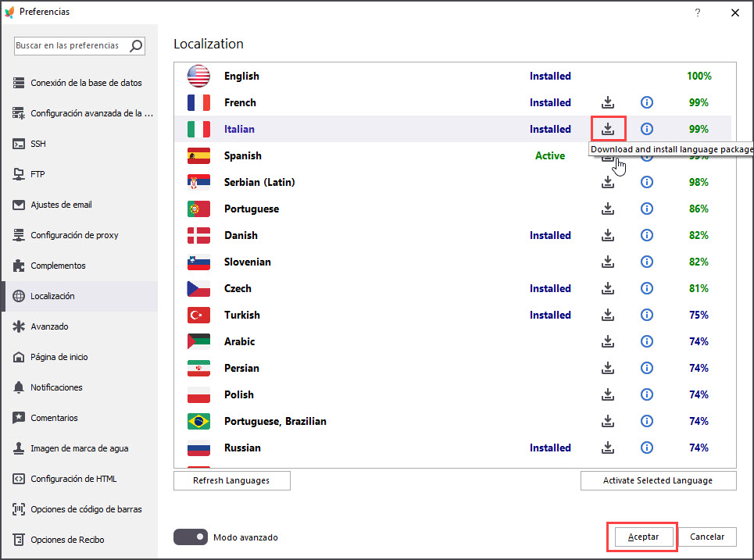
Task: Open Conexión de la base de datos
Action: click(80, 83)
